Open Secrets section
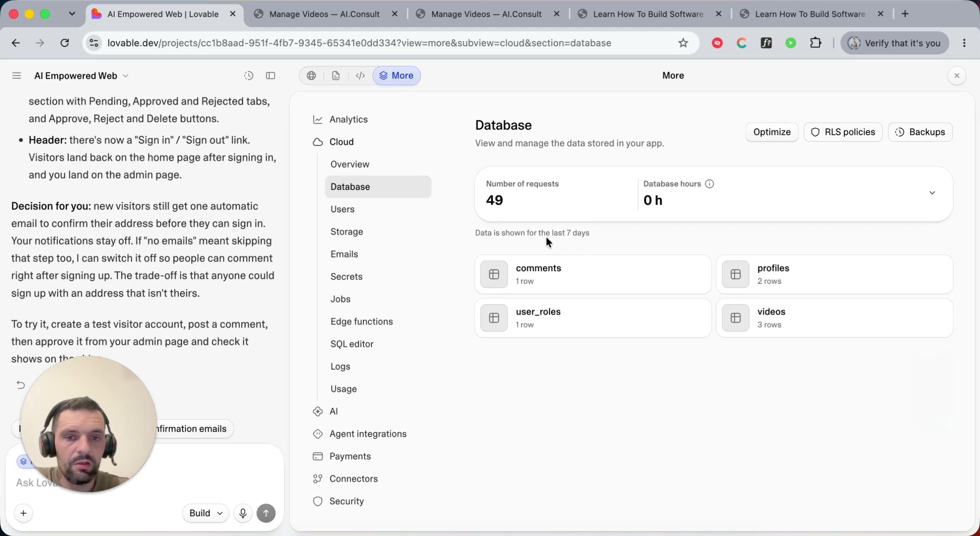 tap(346, 277)
